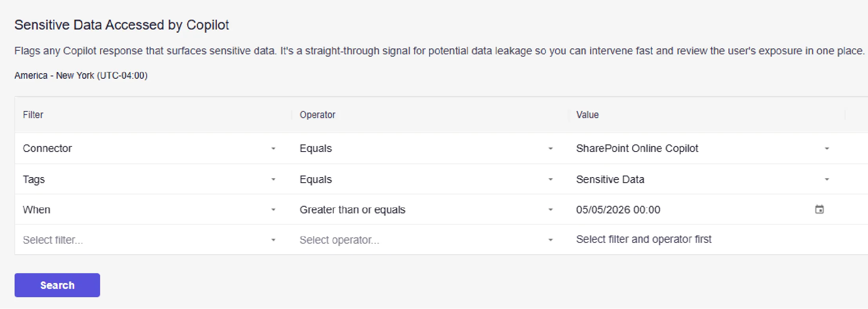The width and height of the screenshot is (868, 309).
Task: Click the America - New York timezone label
Action: coord(81,75)
